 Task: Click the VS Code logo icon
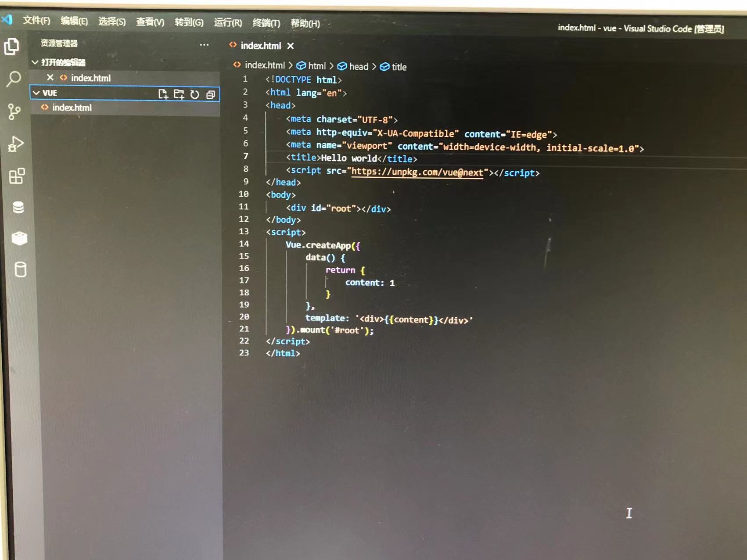7,19
